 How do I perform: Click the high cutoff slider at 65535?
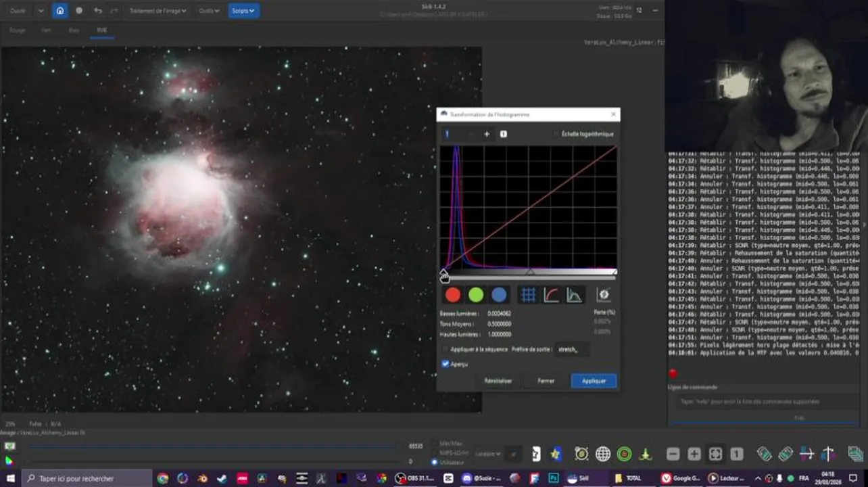213,446
